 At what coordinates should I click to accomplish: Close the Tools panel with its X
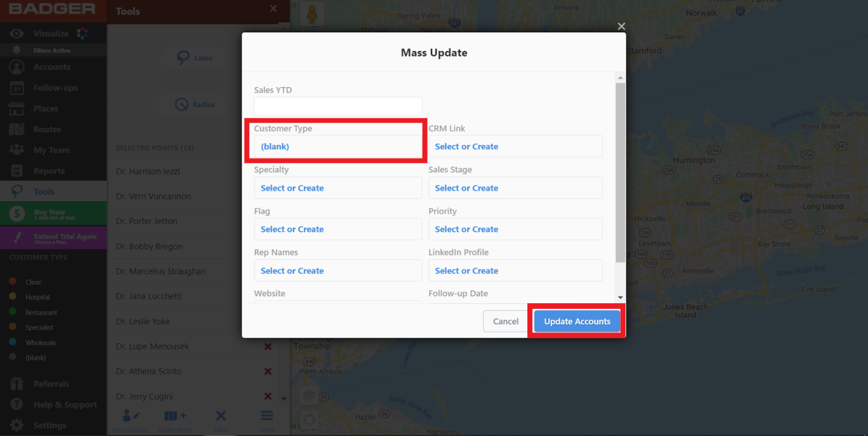(x=273, y=8)
